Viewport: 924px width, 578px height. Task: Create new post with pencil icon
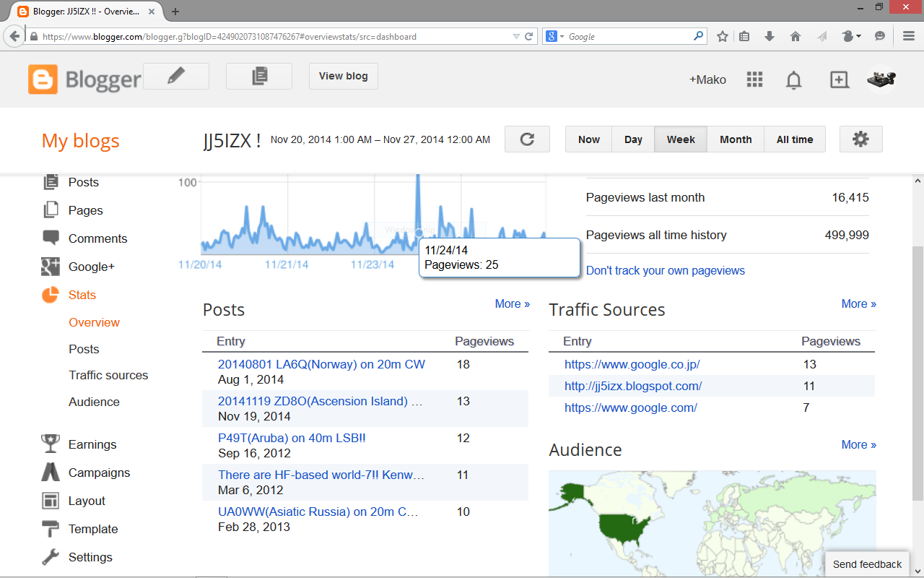(176, 76)
